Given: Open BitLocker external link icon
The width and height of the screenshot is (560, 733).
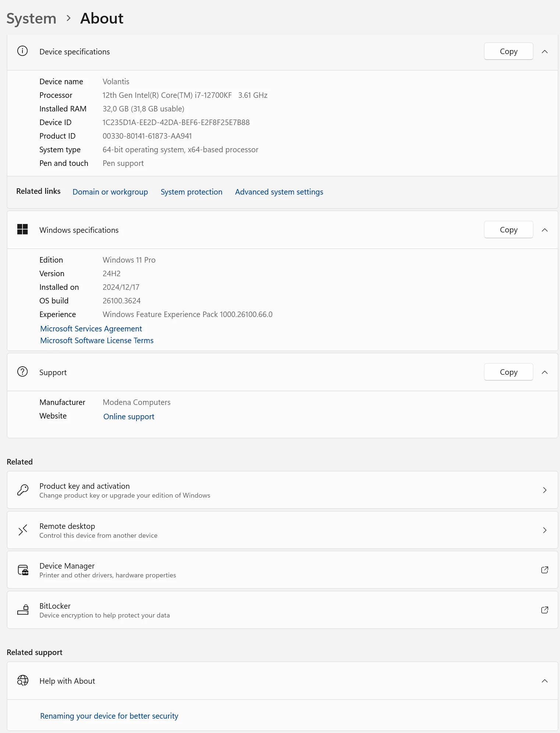Looking at the screenshot, I should 545,610.
